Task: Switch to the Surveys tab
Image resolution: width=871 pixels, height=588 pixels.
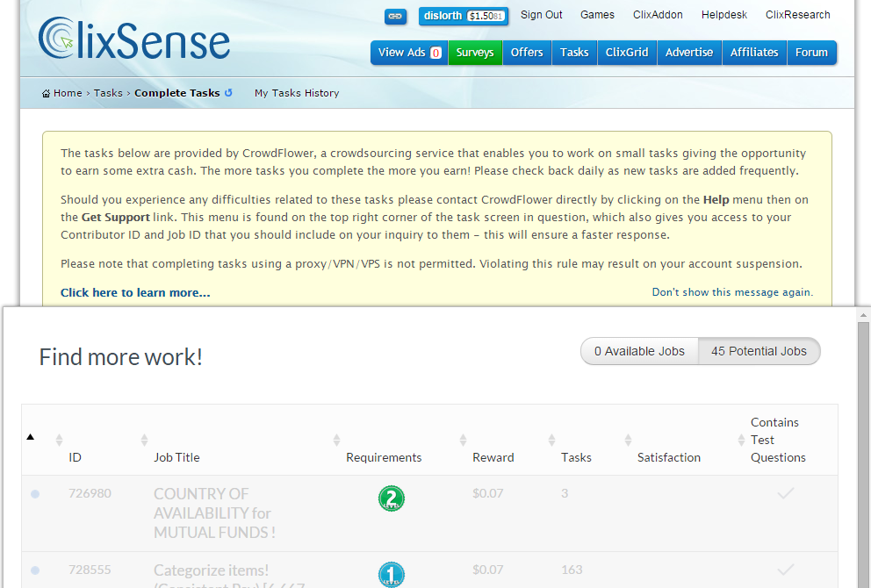Action: point(474,52)
